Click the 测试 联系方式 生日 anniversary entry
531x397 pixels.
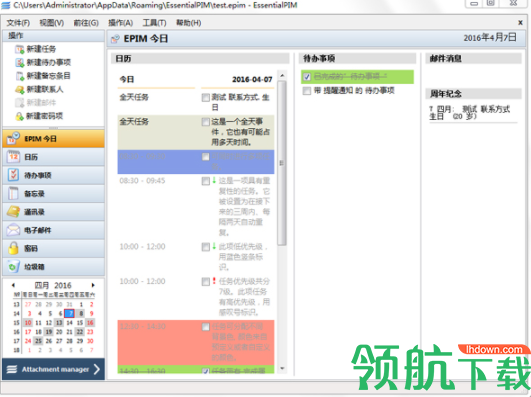click(470, 113)
